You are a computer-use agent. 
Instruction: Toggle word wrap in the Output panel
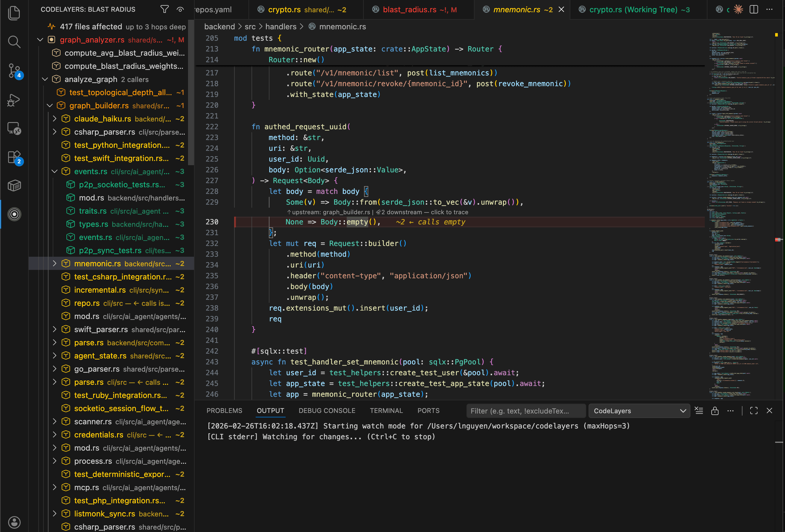coord(699,411)
